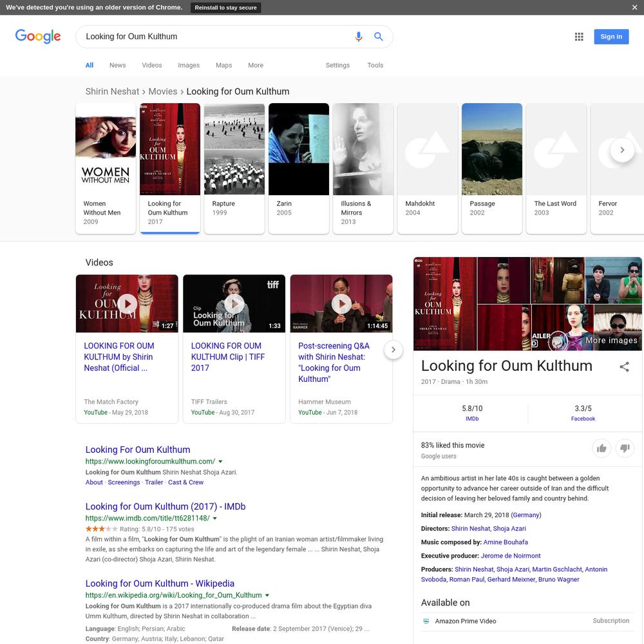Select the Zarin 2005 movie card
Screen dimensions: 644x644
click(299, 168)
